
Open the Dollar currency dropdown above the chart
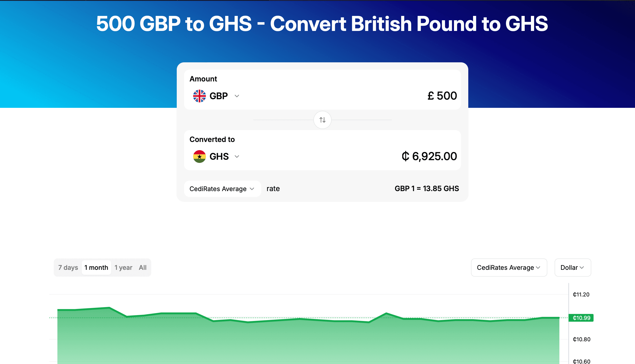click(573, 268)
